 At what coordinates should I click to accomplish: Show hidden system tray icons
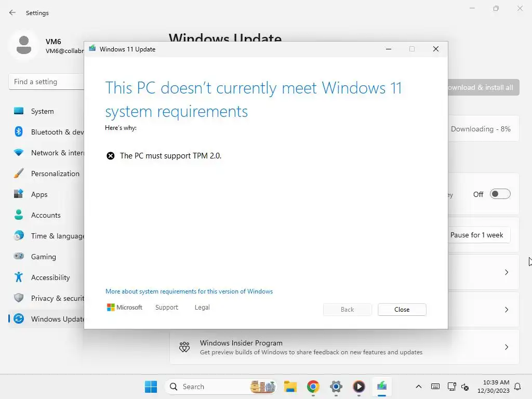[419, 387]
